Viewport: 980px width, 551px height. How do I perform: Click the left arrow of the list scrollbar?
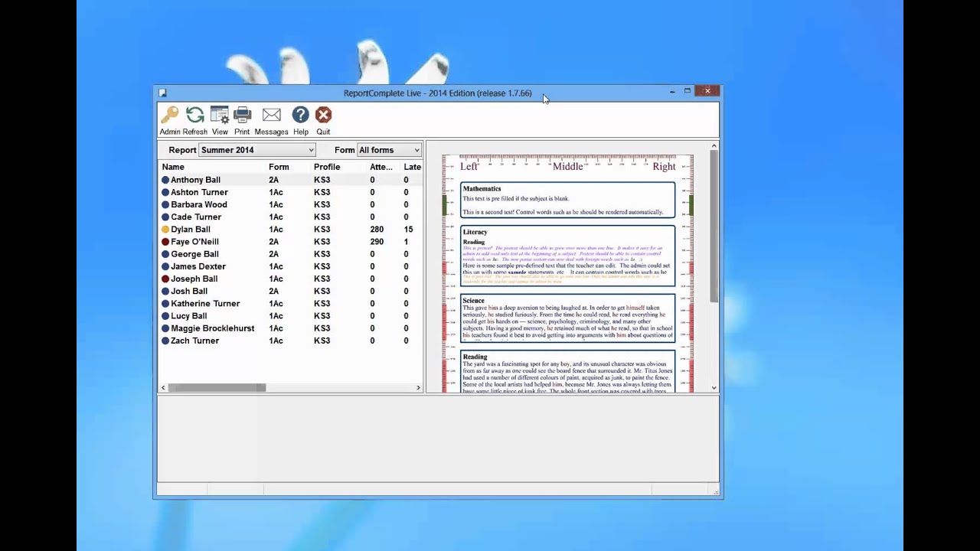[x=163, y=388]
